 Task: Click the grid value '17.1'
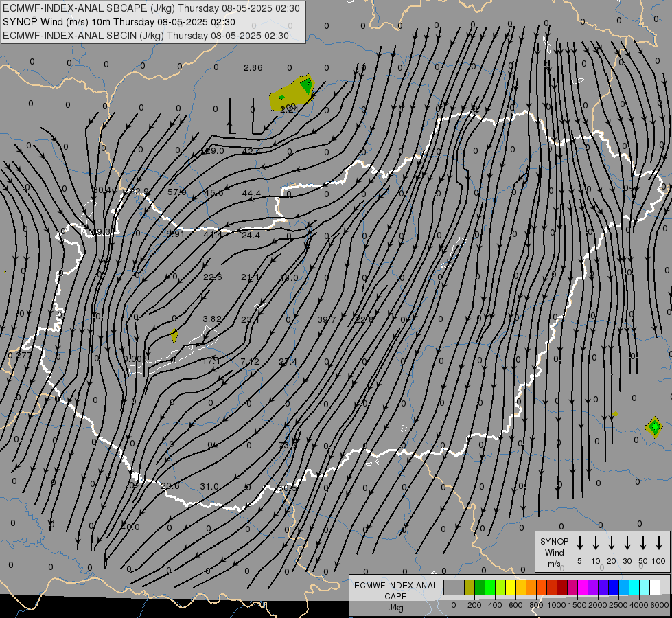tap(211, 361)
